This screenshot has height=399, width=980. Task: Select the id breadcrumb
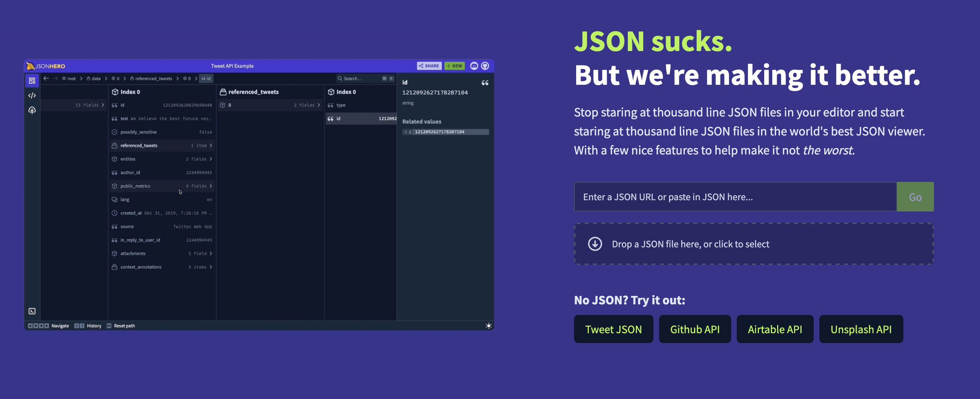click(x=206, y=78)
